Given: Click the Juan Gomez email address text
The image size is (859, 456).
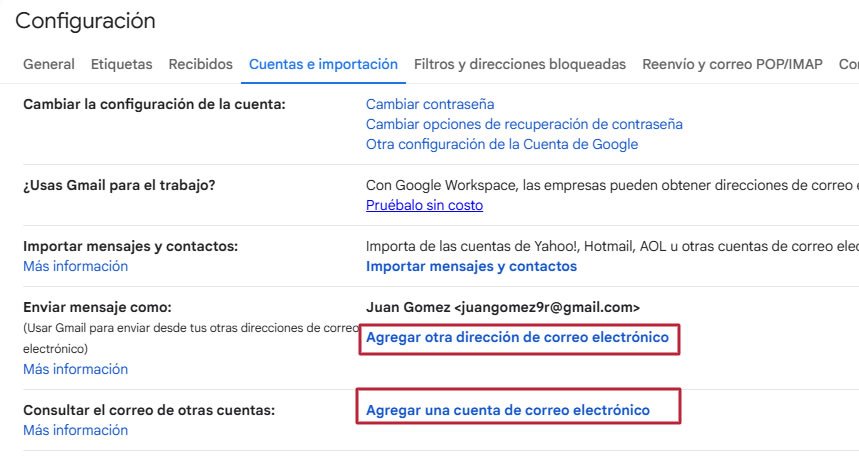Looking at the screenshot, I should [503, 307].
